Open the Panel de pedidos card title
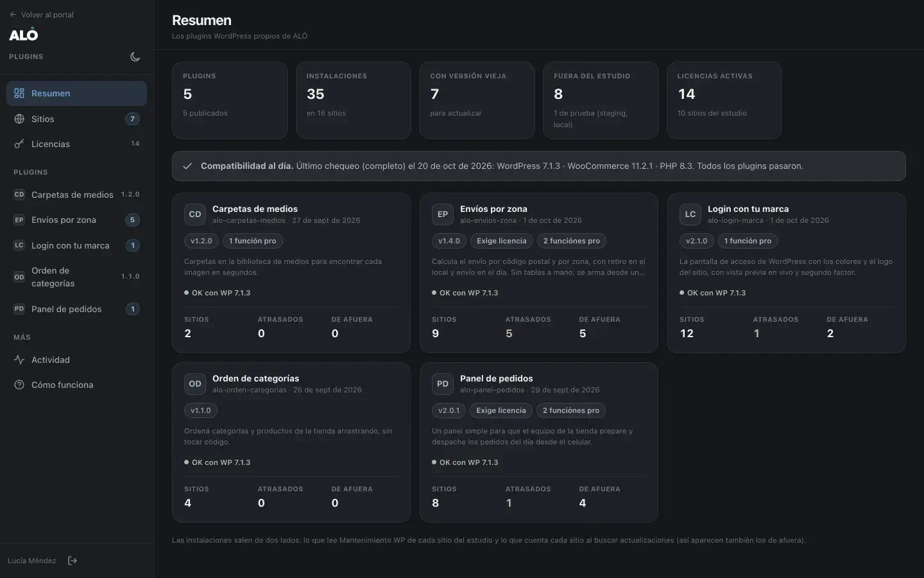Viewport: 924px width, 578px height. 496,378
